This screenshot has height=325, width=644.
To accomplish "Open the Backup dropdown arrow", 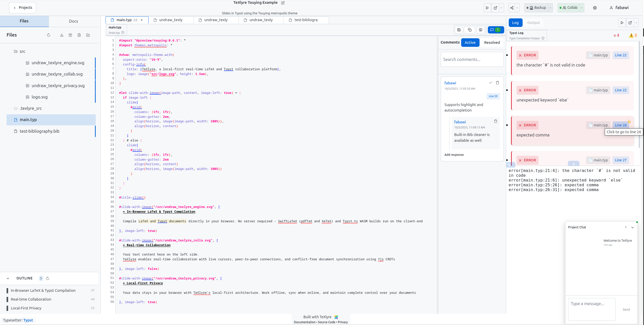I will click(550, 8).
